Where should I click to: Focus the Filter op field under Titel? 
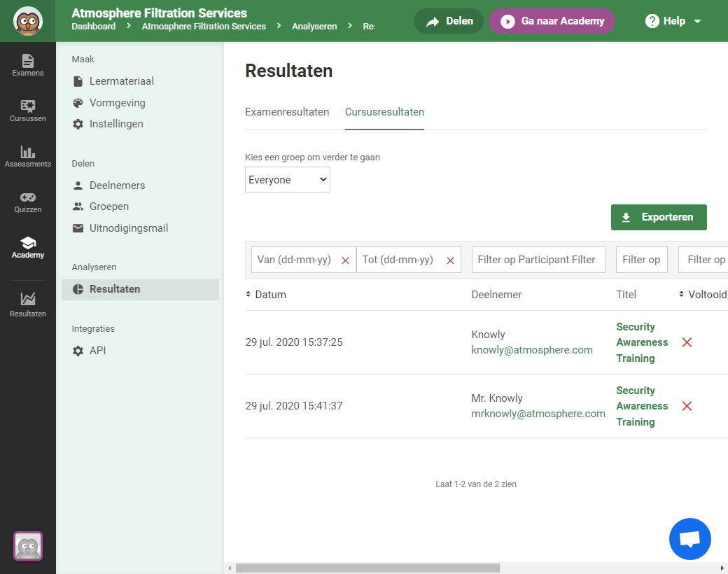[642, 260]
